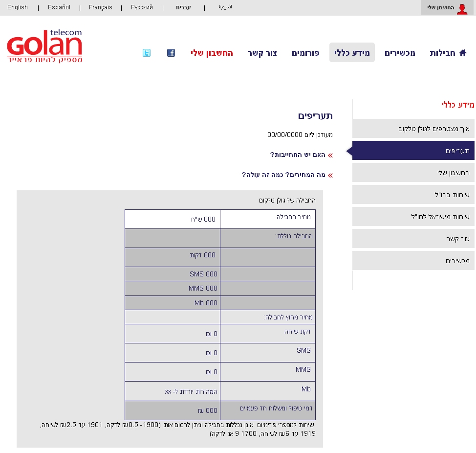Click the Golan Telecom logo
Image resolution: width=476 pixels, height=453 pixels.
pyautogui.click(x=44, y=46)
